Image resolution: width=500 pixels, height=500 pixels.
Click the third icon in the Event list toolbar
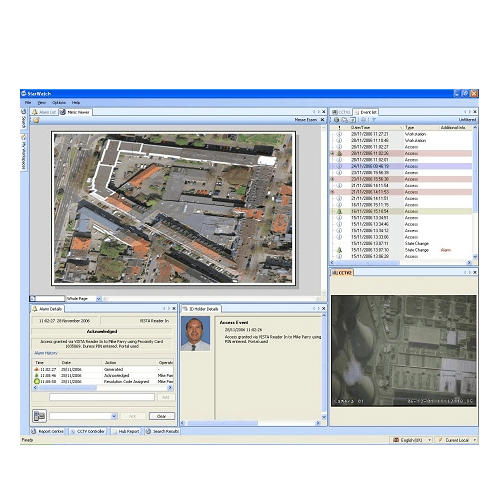click(352, 120)
